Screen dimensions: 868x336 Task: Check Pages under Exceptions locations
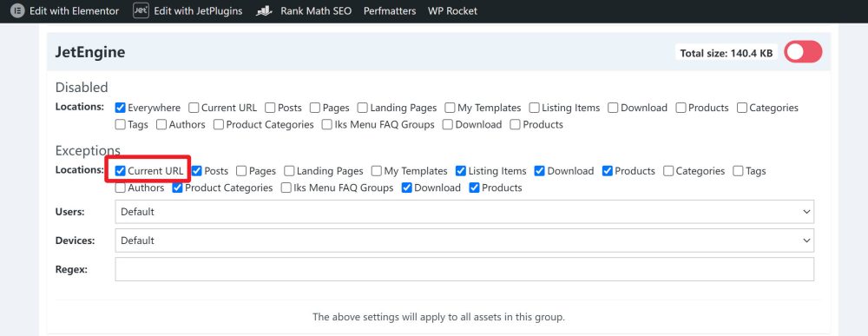pos(241,171)
